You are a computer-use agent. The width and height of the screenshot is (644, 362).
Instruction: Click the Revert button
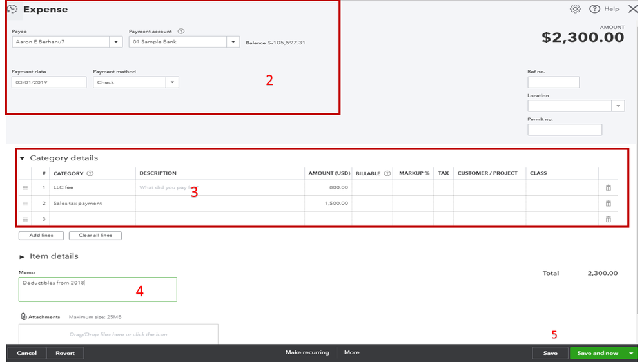tap(65, 353)
